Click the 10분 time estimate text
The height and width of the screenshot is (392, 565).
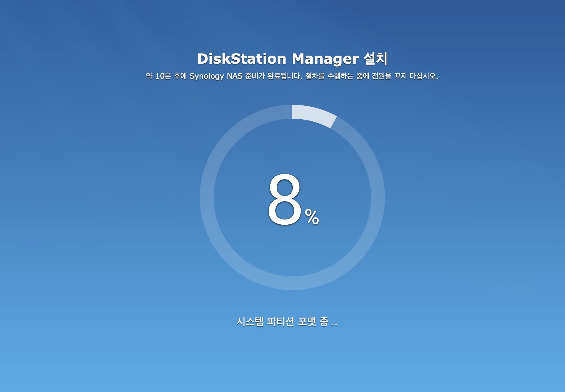tap(163, 76)
